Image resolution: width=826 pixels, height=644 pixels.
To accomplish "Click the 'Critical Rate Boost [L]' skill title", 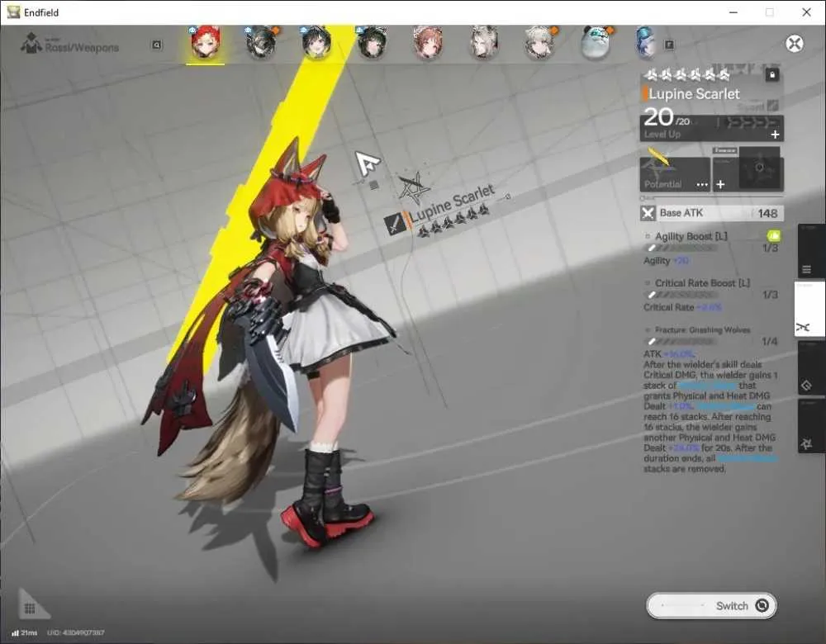I will coord(702,283).
